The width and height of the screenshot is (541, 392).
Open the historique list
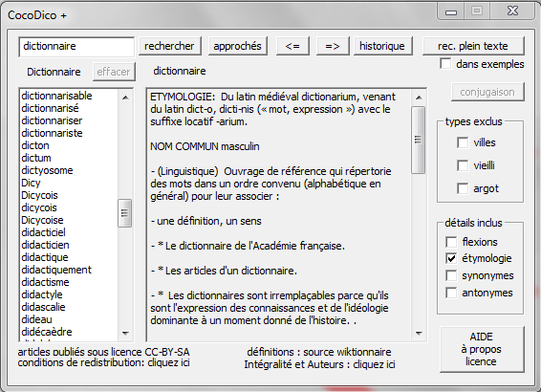(382, 46)
